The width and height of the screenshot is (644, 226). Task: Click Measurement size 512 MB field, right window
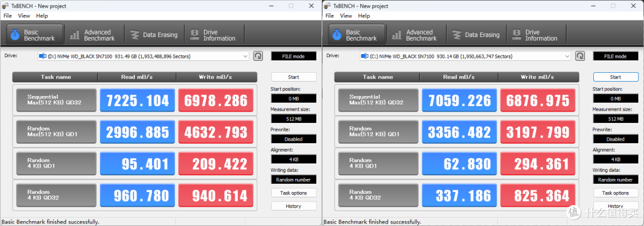(x=615, y=119)
